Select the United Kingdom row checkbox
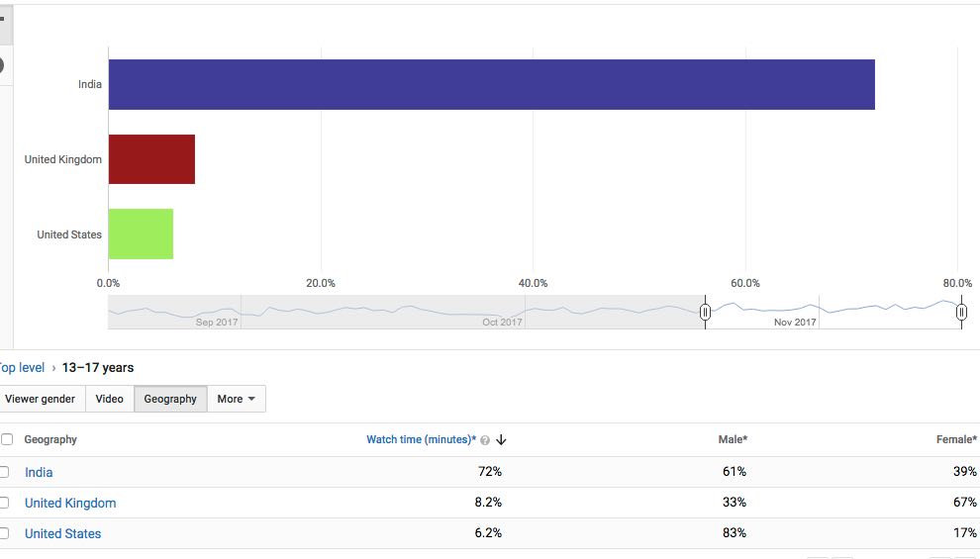 (x=7, y=503)
